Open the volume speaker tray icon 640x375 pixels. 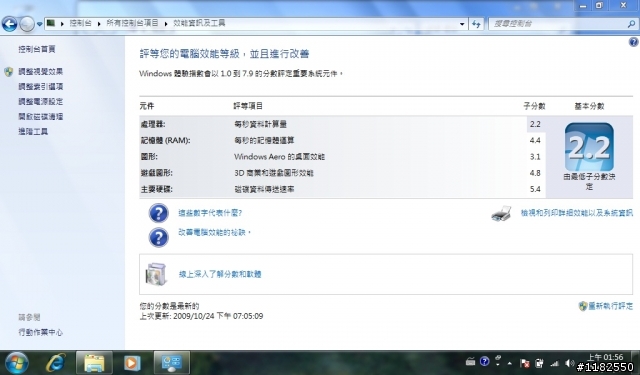569,363
